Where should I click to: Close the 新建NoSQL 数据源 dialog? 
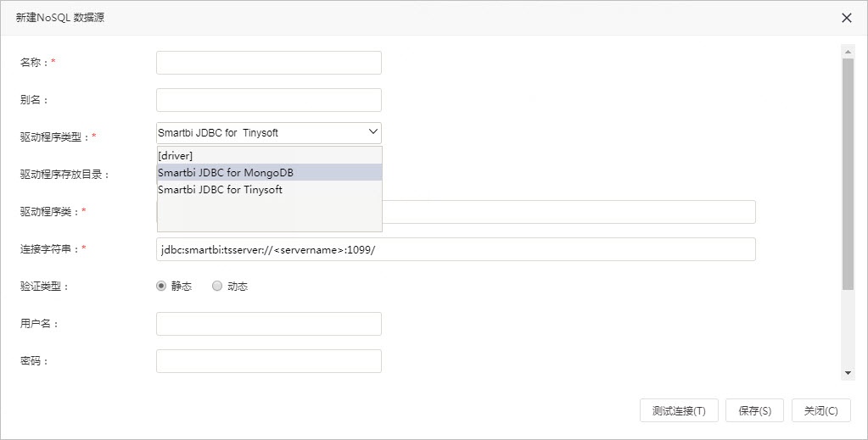pyautogui.click(x=847, y=18)
